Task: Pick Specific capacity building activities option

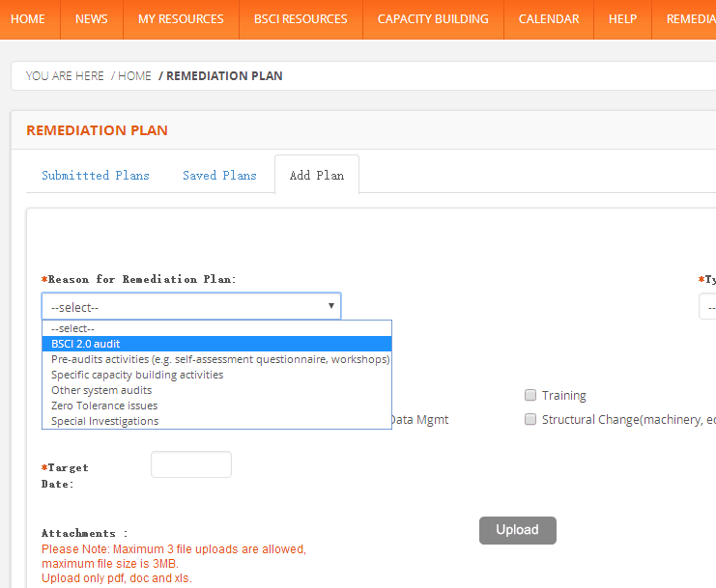Action: [x=216, y=375]
